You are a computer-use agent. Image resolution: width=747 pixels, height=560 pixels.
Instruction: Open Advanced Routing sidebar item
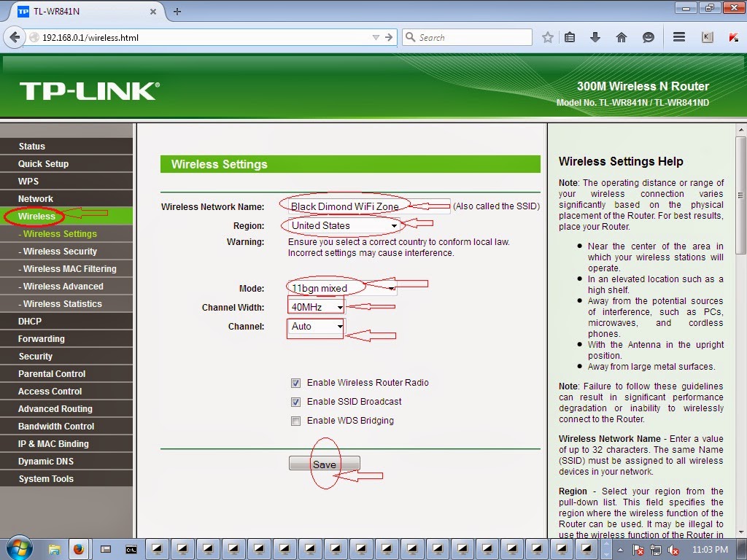coord(66,409)
